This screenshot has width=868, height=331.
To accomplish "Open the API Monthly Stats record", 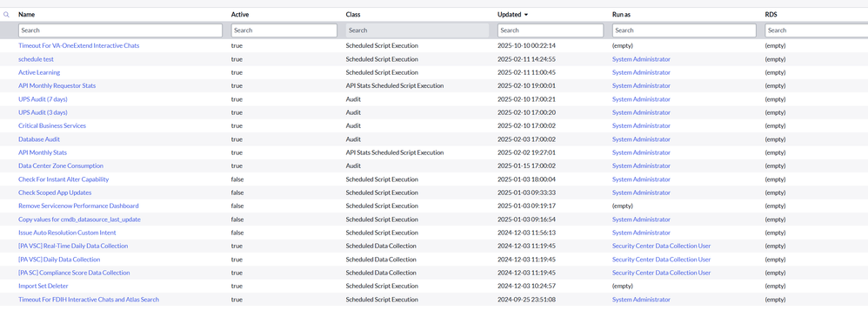I will click(x=43, y=152).
